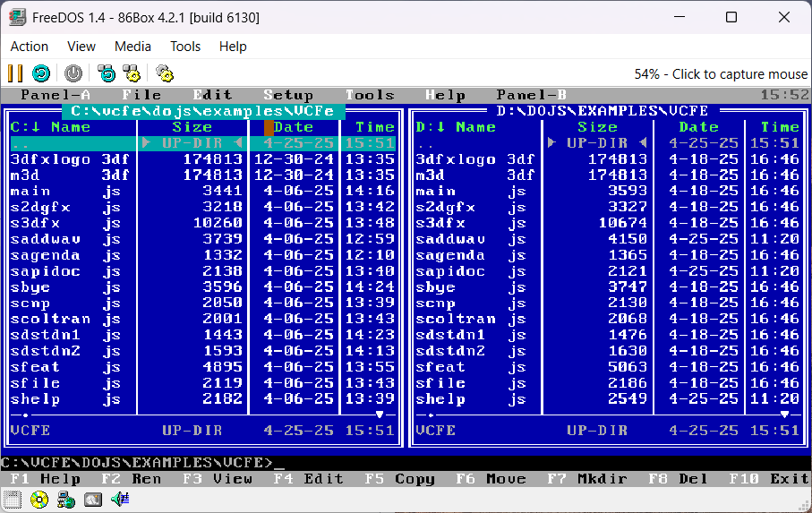Click the 86Box app icon in title bar
Screen dimensions: 812x513
[x=17, y=17]
